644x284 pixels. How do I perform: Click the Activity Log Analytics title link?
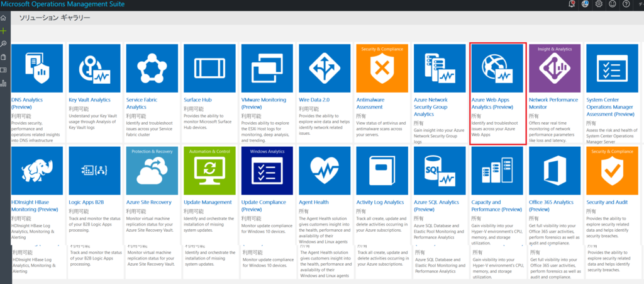tap(380, 202)
